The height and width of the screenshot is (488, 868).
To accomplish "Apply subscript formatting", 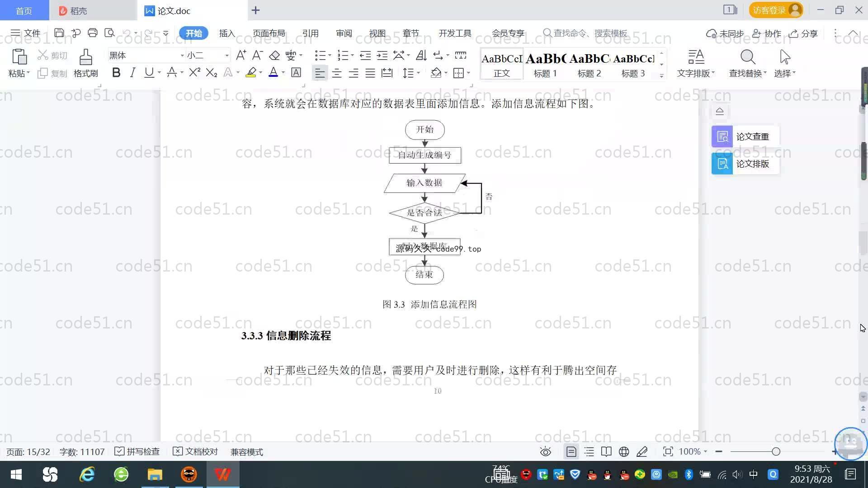I will tap(212, 72).
